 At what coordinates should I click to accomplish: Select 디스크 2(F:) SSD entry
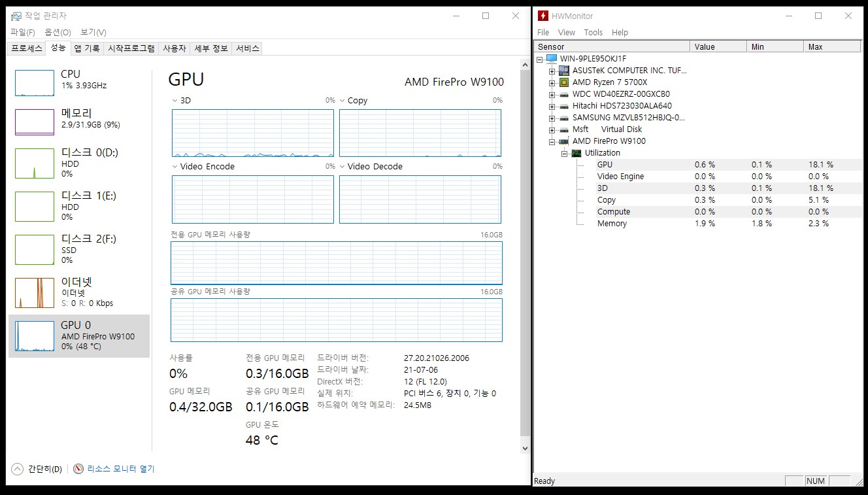pyautogui.click(x=78, y=249)
